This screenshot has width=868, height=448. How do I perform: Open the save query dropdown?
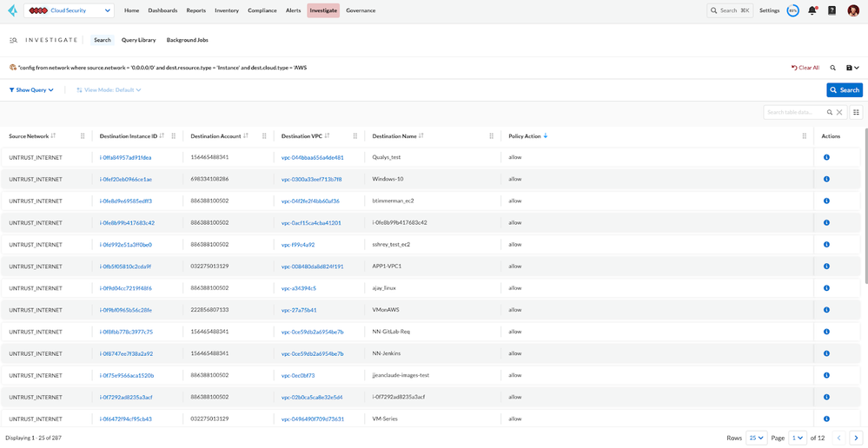(x=852, y=68)
